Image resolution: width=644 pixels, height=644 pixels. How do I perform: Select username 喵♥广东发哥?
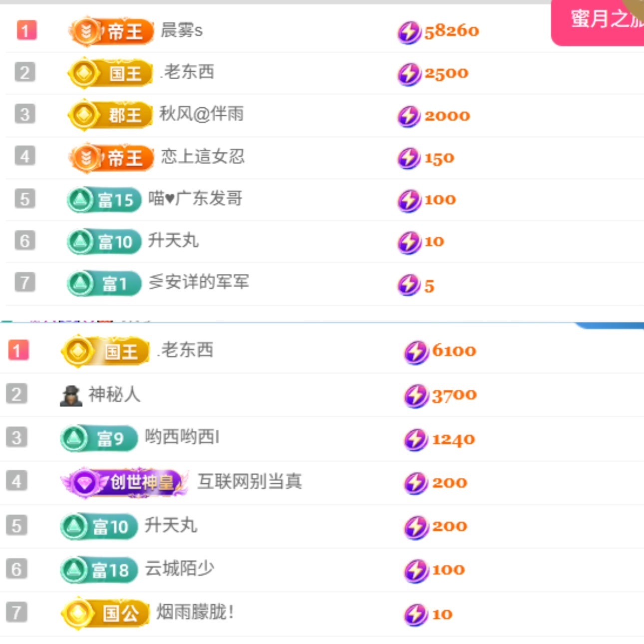tap(195, 198)
